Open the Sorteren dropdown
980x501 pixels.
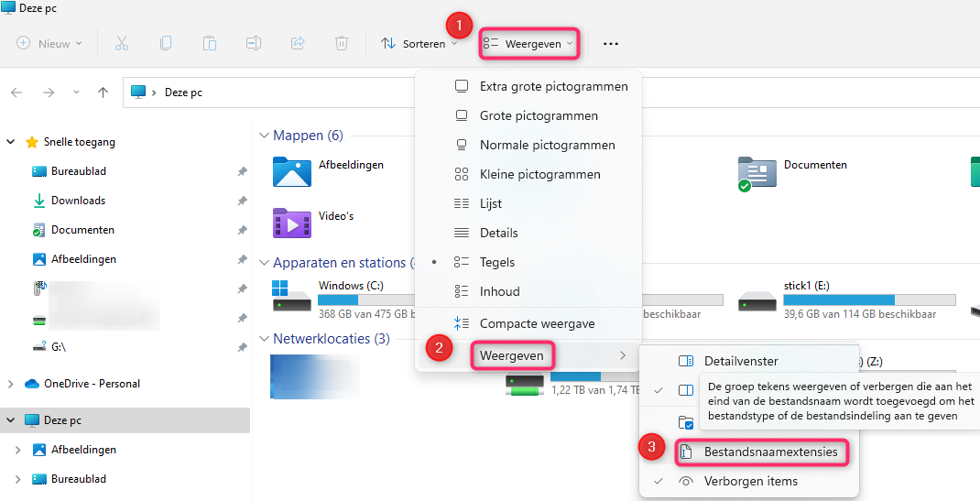(x=419, y=44)
